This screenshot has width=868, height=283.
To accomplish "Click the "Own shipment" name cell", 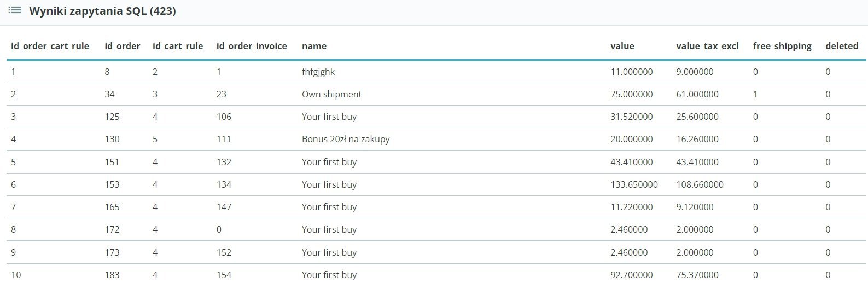I will point(331,94).
